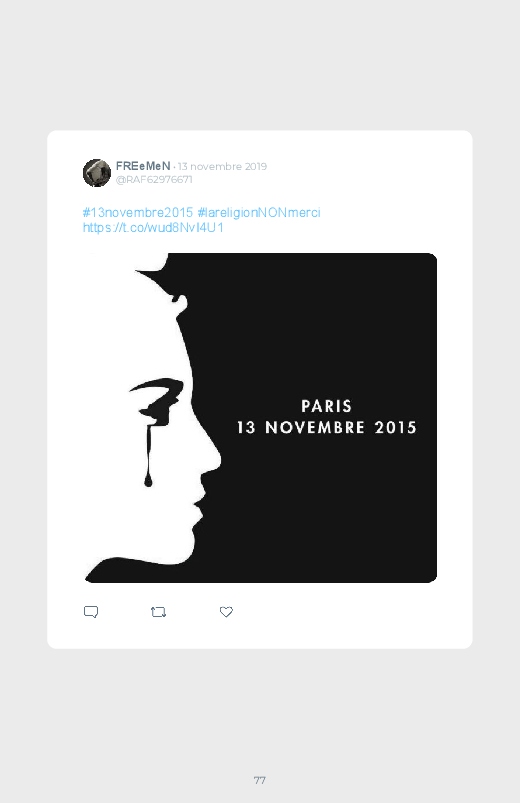Visit the t.co/wud8NvI4U1 link
This screenshot has width=520, height=803.
pyautogui.click(x=153, y=228)
